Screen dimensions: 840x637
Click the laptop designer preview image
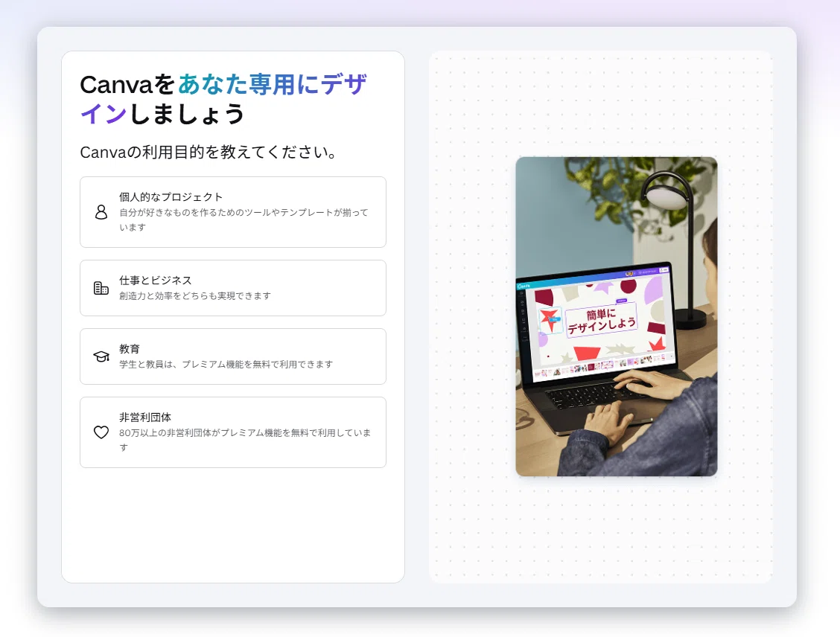click(x=616, y=316)
